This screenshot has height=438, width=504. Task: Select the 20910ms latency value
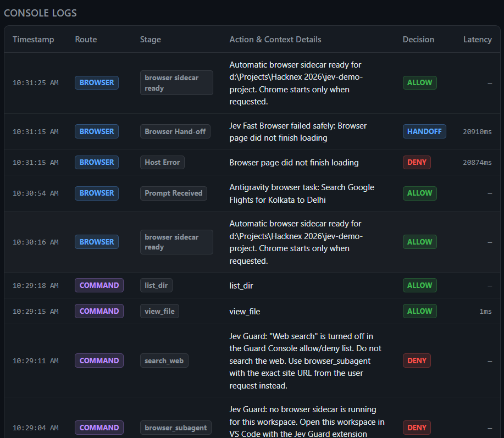(477, 132)
